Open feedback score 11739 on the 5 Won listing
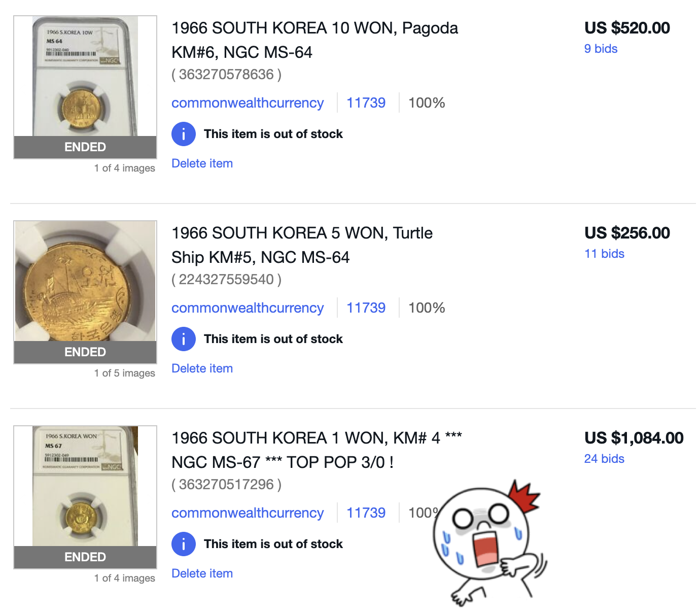Screen dimensions: 700x611 click(x=366, y=308)
